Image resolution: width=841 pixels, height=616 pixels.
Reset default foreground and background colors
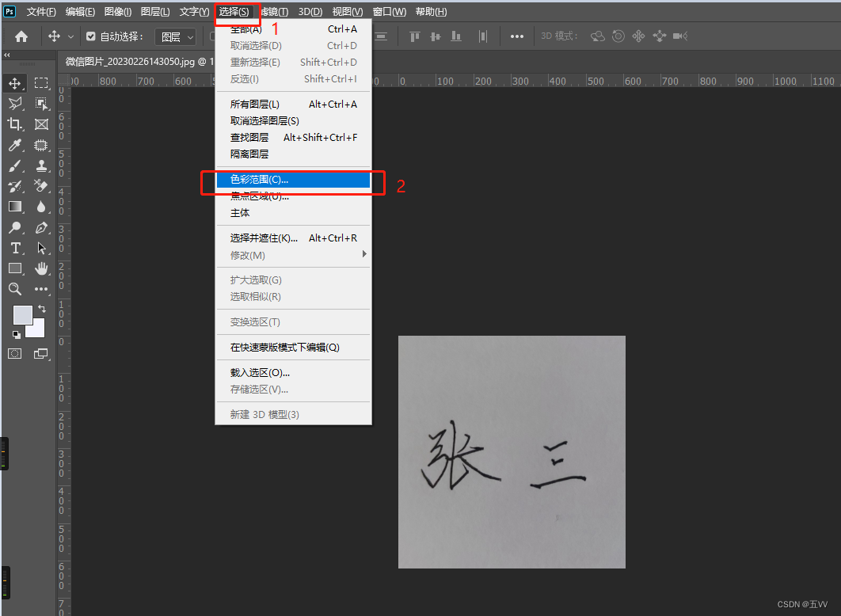(17, 335)
